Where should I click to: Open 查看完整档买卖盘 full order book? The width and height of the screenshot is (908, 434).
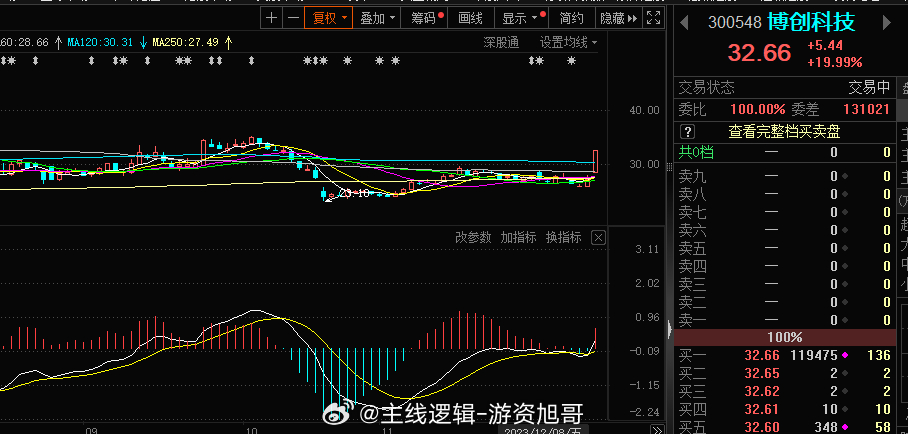click(784, 132)
